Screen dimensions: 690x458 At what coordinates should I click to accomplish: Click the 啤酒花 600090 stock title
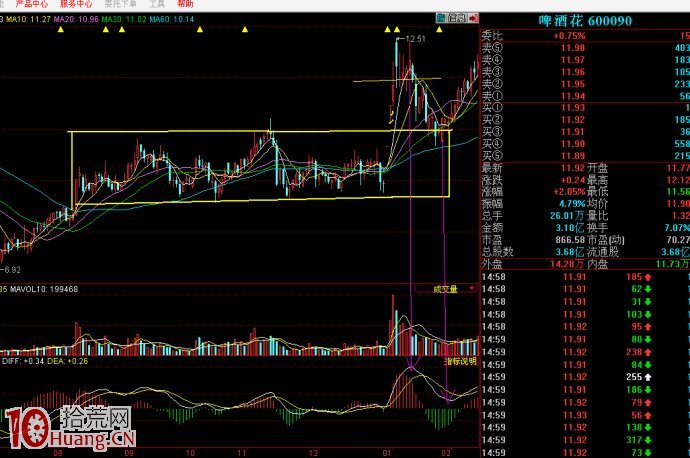coord(585,21)
